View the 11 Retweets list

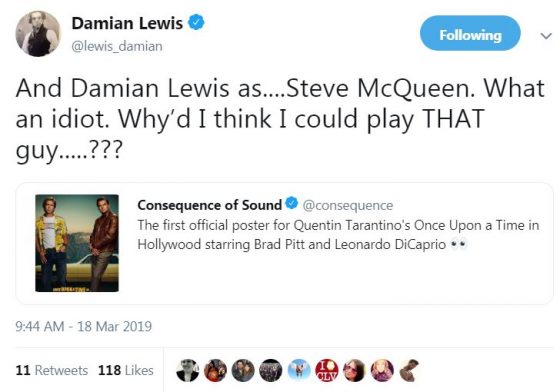click(x=52, y=370)
